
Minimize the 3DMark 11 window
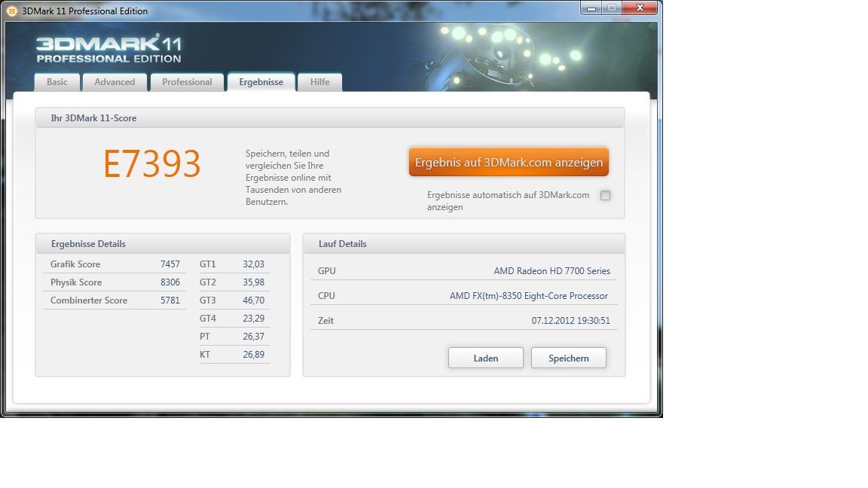[x=591, y=8]
